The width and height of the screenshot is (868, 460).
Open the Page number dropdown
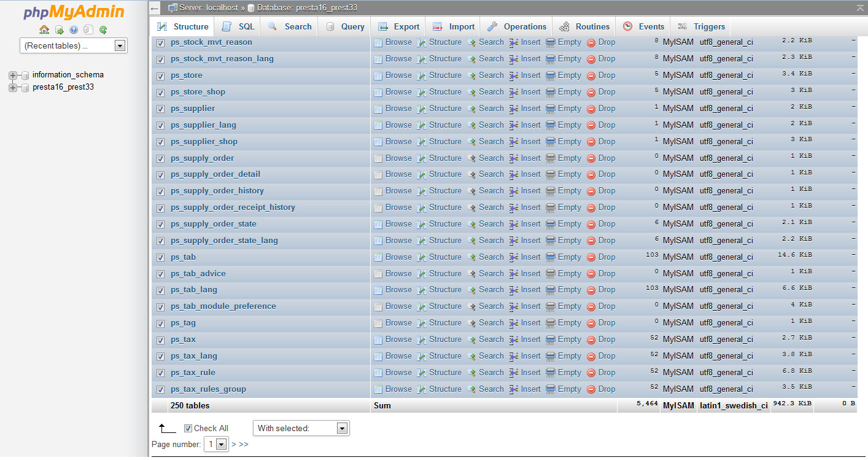point(216,444)
